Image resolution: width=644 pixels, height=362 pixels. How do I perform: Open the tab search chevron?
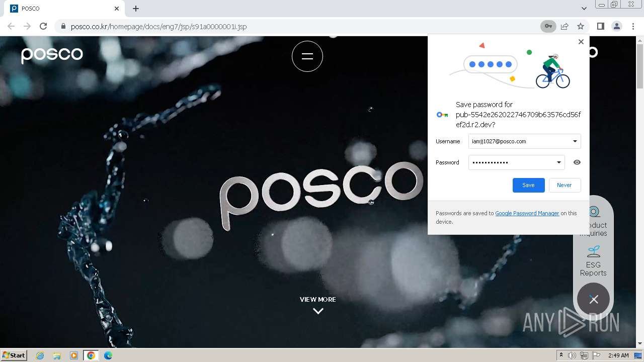point(584,9)
